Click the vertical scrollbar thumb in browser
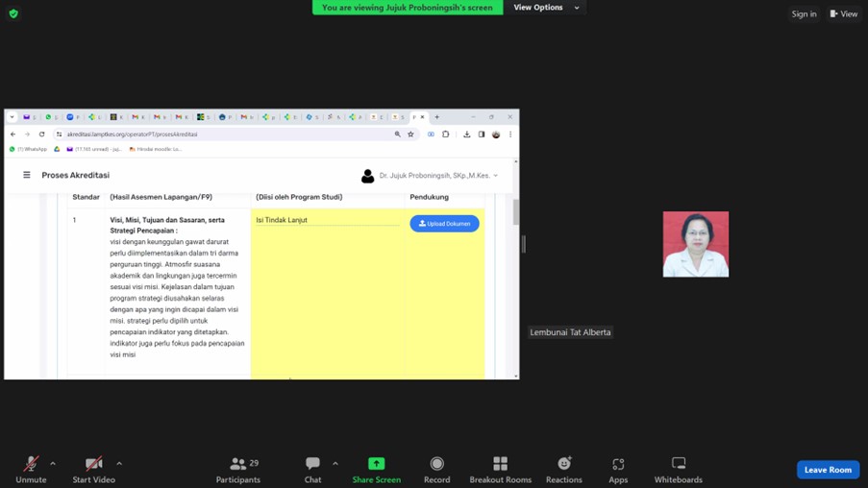 point(516,212)
